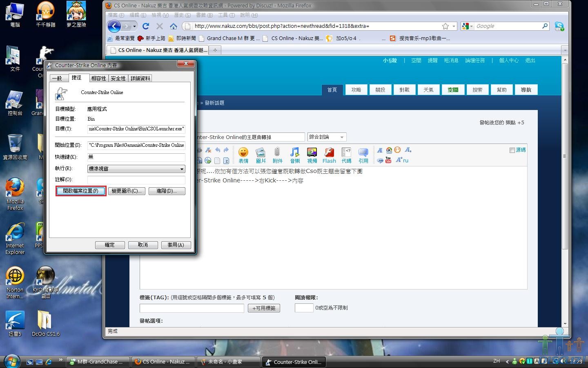
Task: Click the 進階 button in properties dialog
Action: click(x=167, y=191)
